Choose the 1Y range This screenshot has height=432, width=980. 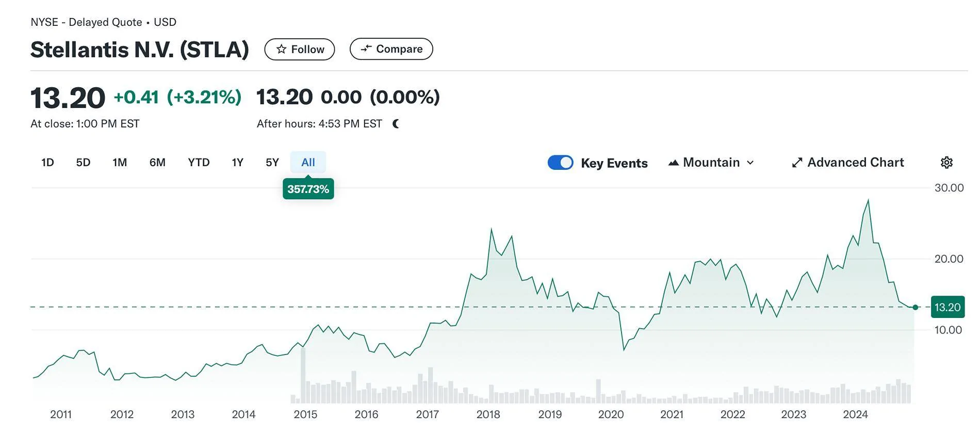pos(237,163)
